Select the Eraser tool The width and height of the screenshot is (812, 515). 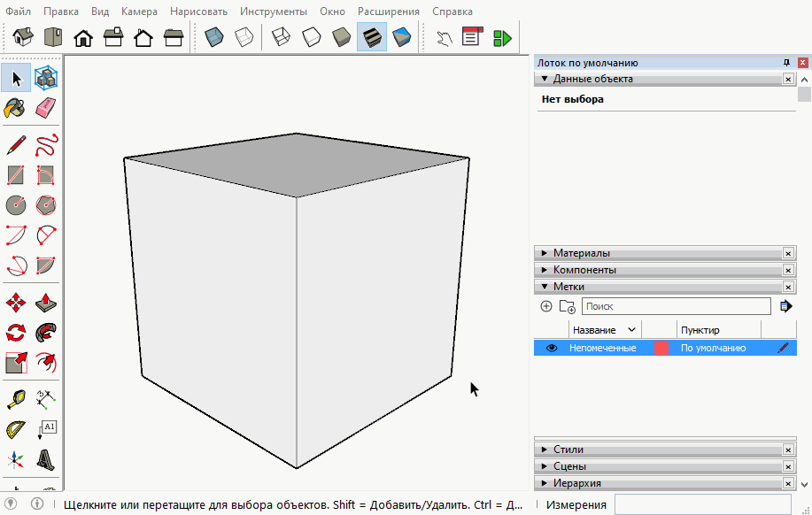[46, 108]
